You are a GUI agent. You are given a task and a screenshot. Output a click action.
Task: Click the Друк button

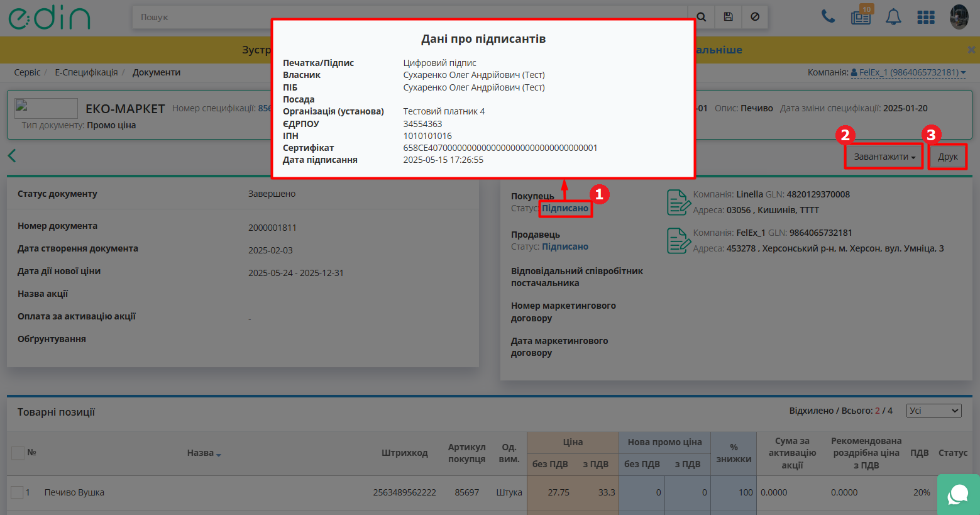coord(948,157)
